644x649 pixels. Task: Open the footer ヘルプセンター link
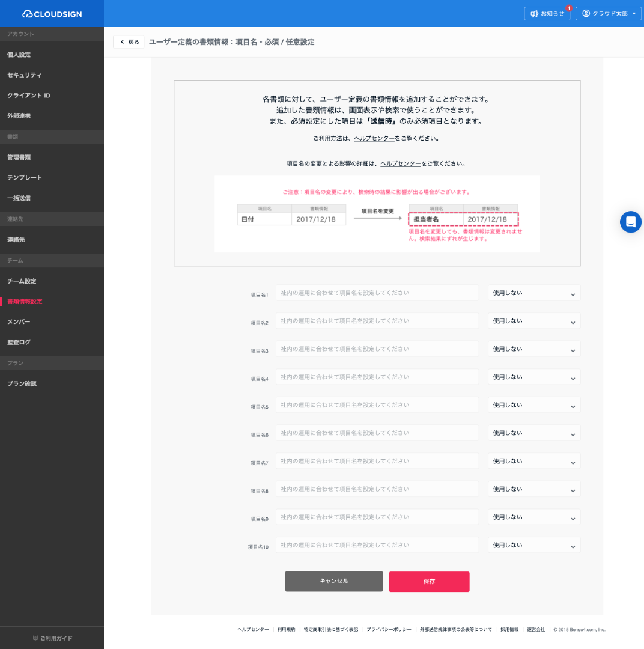[253, 630]
